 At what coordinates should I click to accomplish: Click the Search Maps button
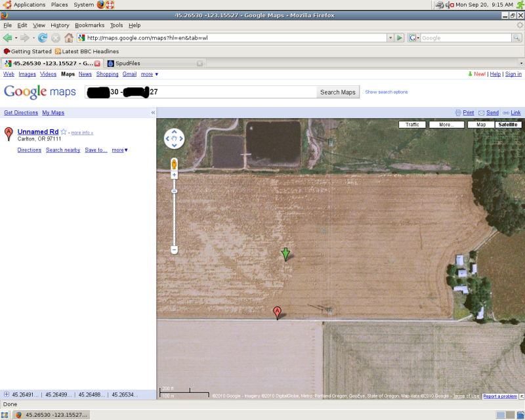click(338, 92)
